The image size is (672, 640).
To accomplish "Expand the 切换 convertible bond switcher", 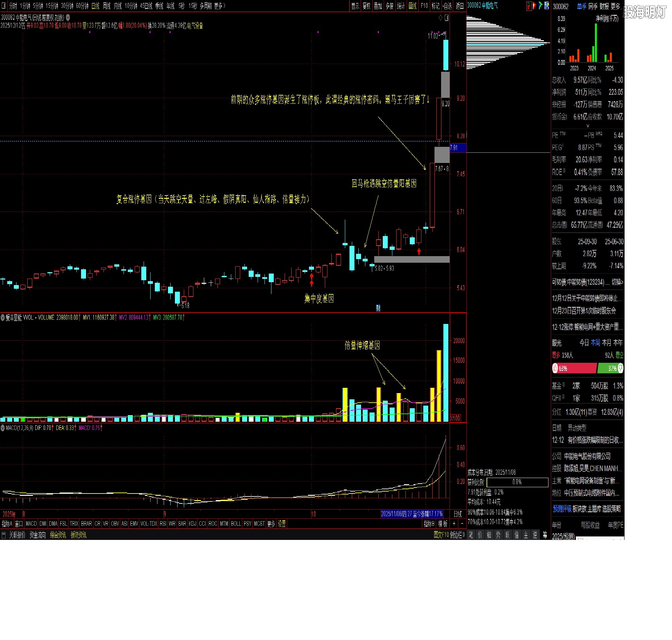I will 617,282.
